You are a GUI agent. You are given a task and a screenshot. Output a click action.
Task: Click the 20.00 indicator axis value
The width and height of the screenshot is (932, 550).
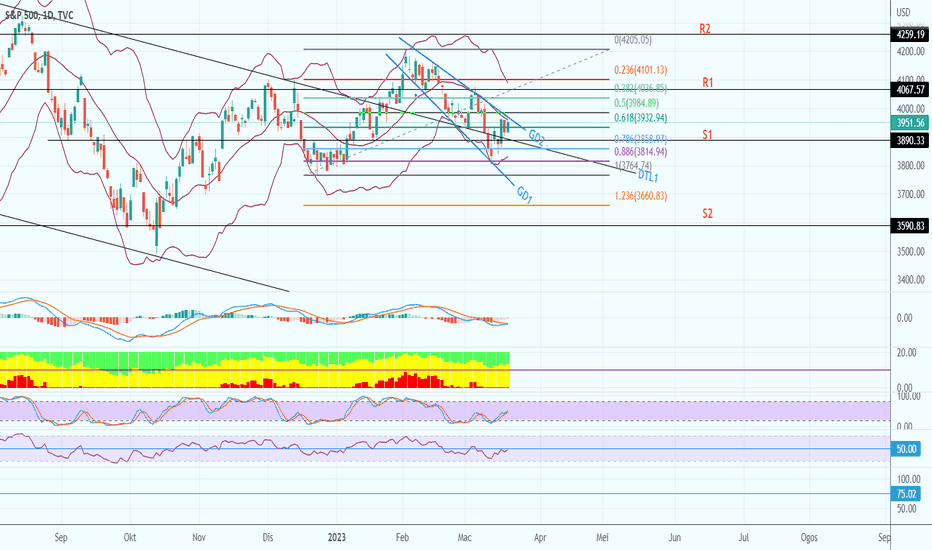[906, 353]
